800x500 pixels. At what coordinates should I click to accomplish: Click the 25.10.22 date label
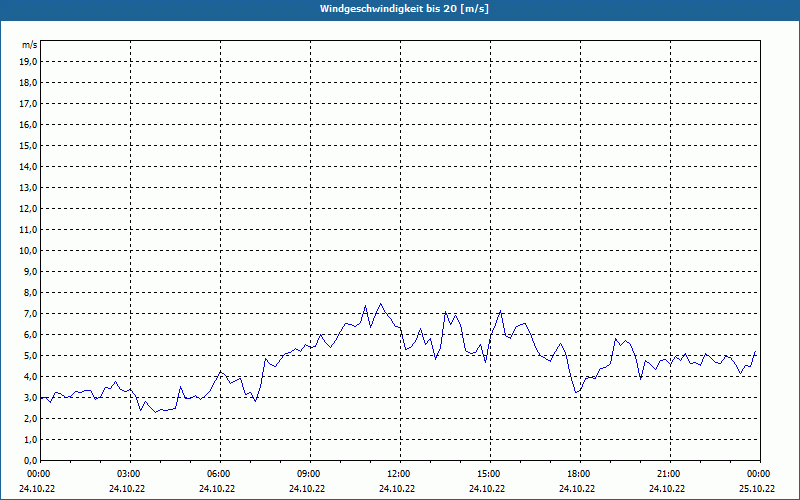[757, 489]
